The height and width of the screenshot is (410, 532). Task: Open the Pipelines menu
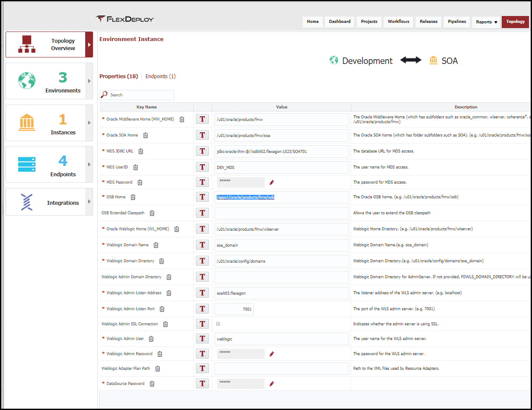point(457,22)
